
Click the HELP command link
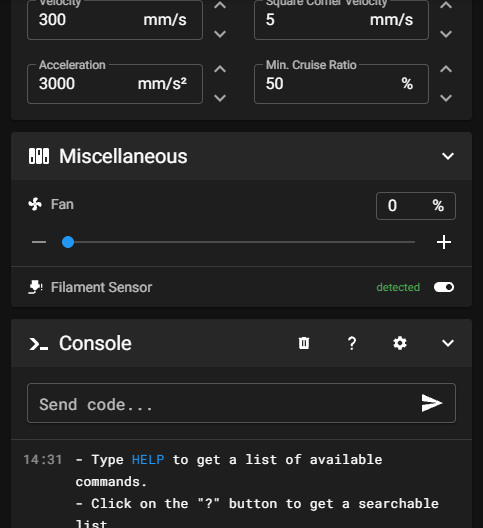(148, 460)
